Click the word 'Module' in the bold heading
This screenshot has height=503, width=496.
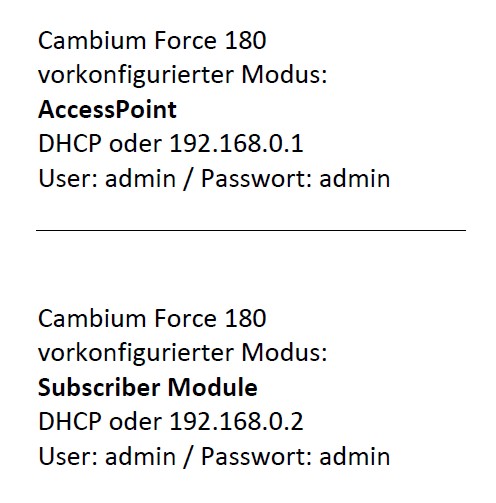(212, 387)
